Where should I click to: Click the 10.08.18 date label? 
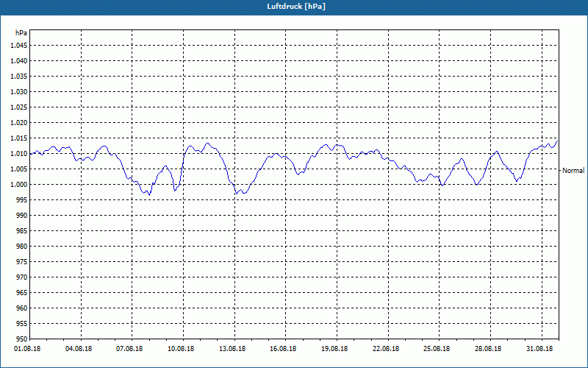pos(181,348)
